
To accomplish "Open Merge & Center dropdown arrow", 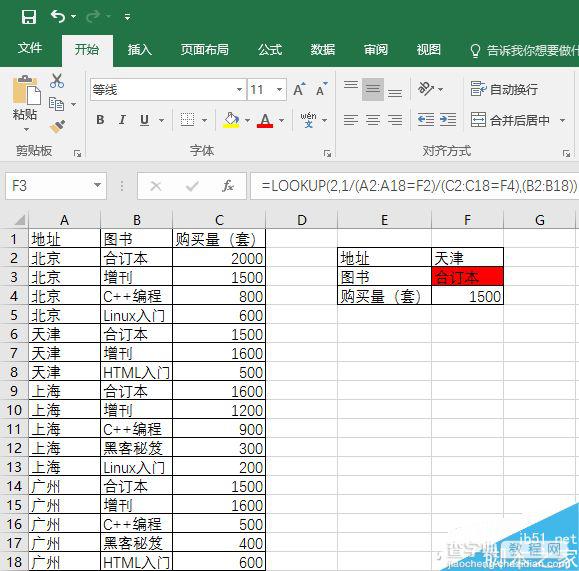I will [562, 120].
